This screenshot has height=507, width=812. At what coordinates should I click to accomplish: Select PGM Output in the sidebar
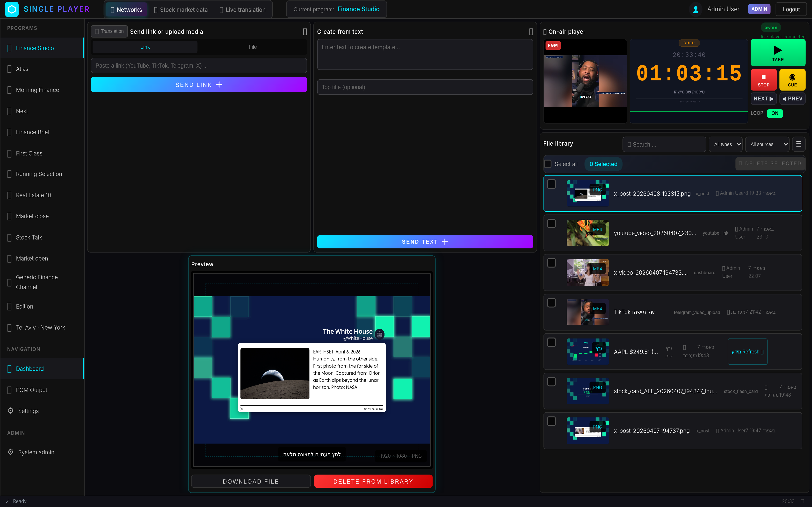[32, 390]
